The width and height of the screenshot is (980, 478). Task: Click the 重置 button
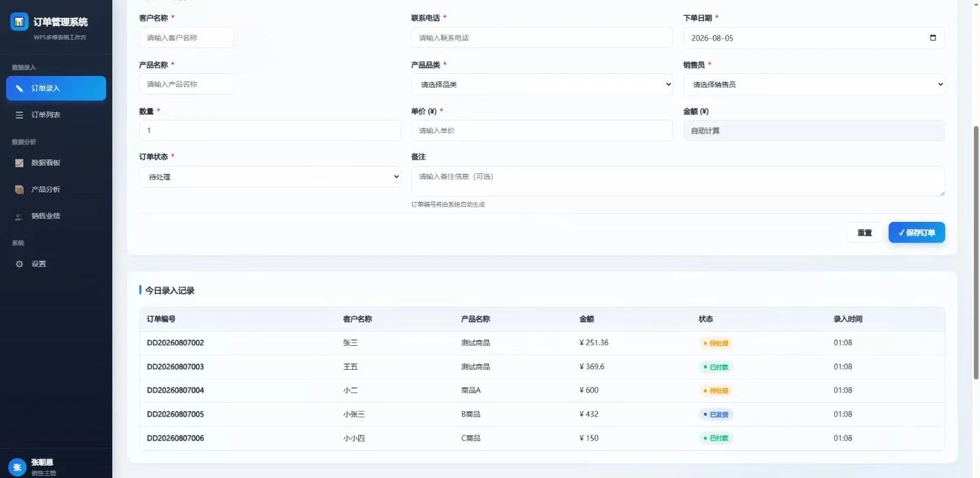(x=865, y=233)
